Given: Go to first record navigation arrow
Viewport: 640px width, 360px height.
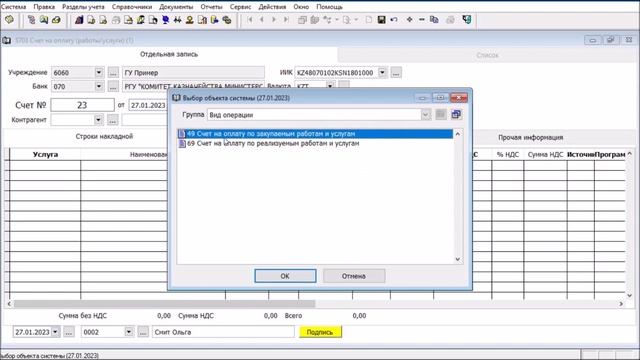Looking at the screenshot, I should tap(250, 20).
